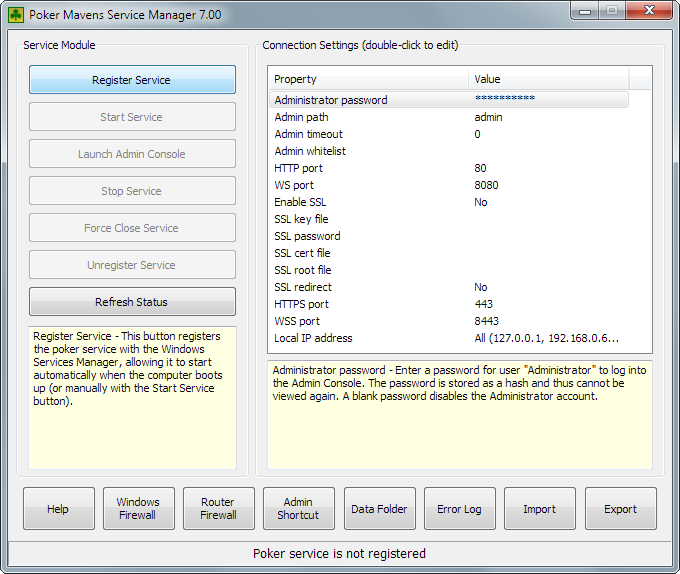Click the Poker Mavens clover title icon
Viewport: 680px width, 574px height.
[x=16, y=15]
